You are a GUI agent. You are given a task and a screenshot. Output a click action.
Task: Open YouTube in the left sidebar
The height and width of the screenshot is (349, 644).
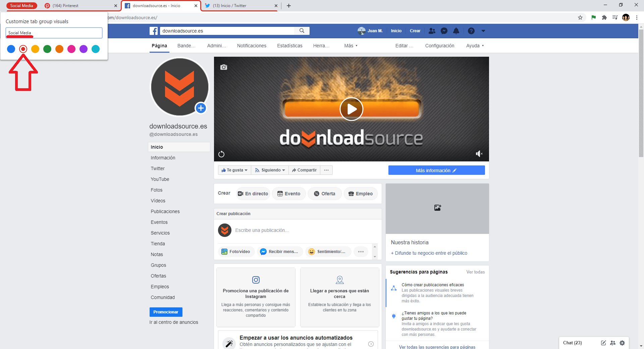[x=160, y=179]
